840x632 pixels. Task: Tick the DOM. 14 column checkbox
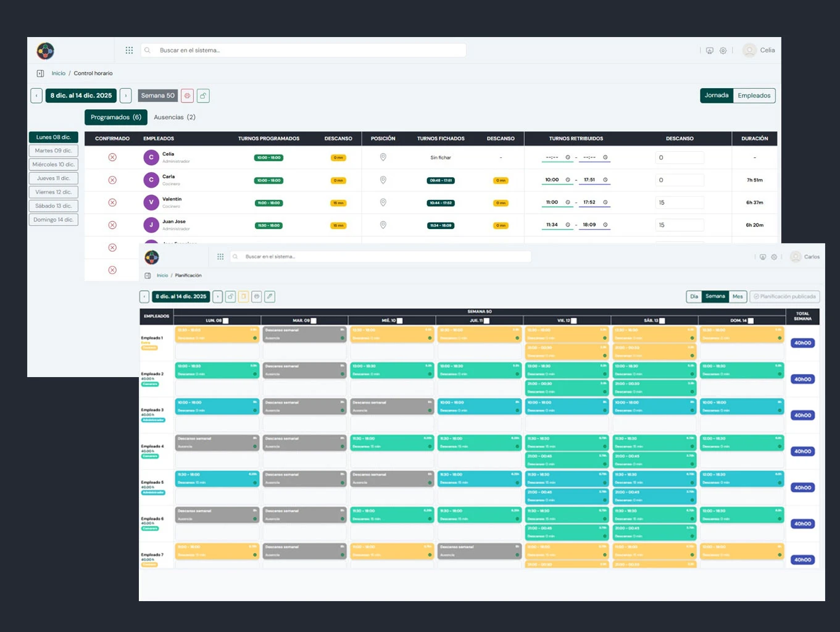point(751,321)
